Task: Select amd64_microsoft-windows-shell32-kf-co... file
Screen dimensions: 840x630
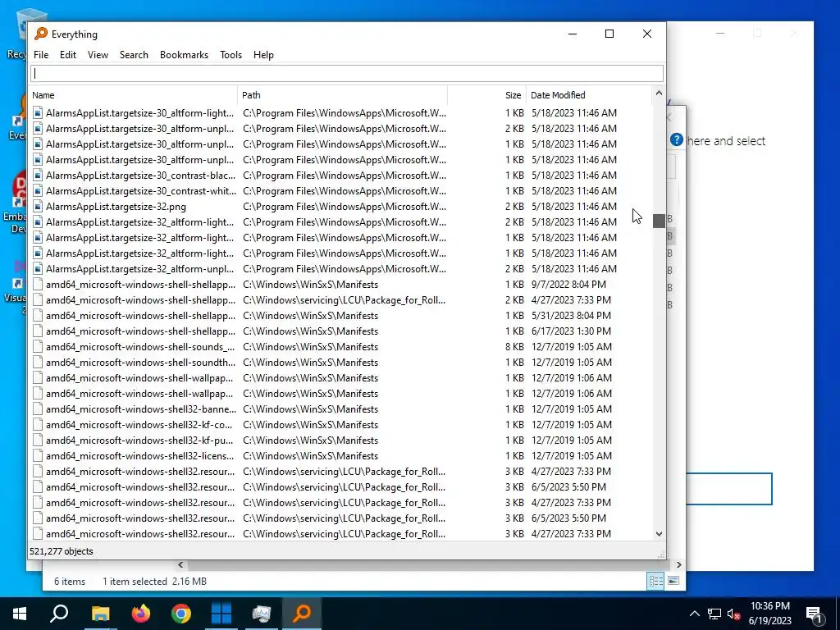Action: coord(139,425)
